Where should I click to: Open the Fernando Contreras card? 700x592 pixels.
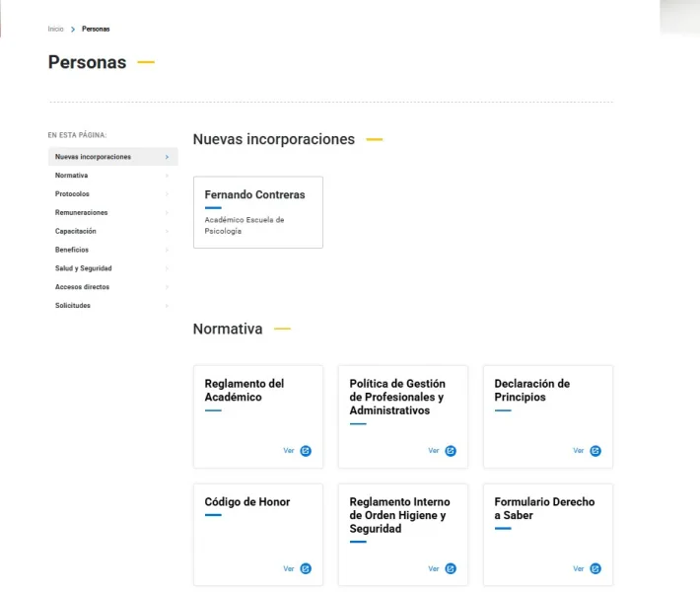pos(258,212)
